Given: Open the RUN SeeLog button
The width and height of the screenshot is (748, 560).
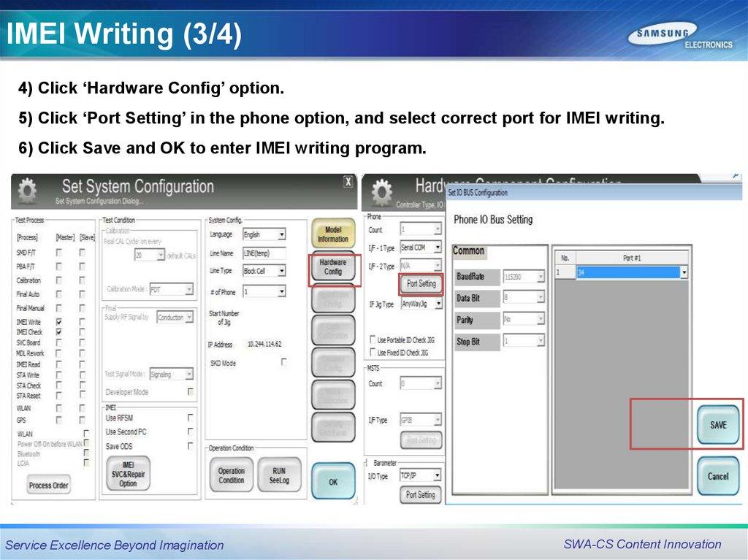Looking at the screenshot, I should click(278, 475).
